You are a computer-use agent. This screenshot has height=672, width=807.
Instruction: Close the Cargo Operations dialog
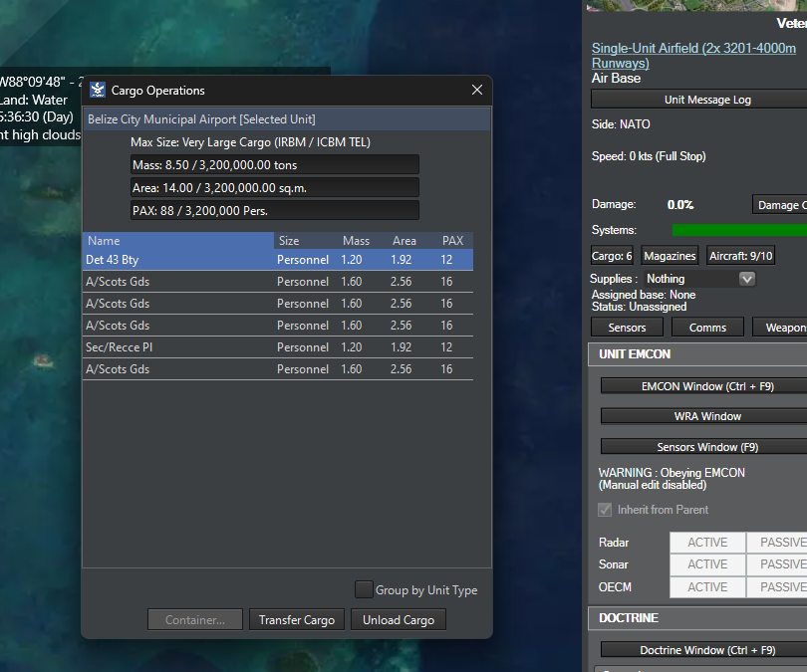477,90
